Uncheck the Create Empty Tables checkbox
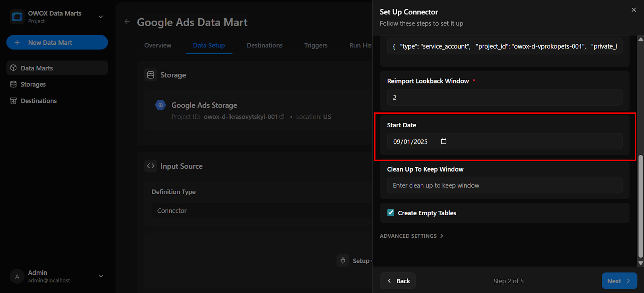Screen dimensions: 644x293 (391, 212)
